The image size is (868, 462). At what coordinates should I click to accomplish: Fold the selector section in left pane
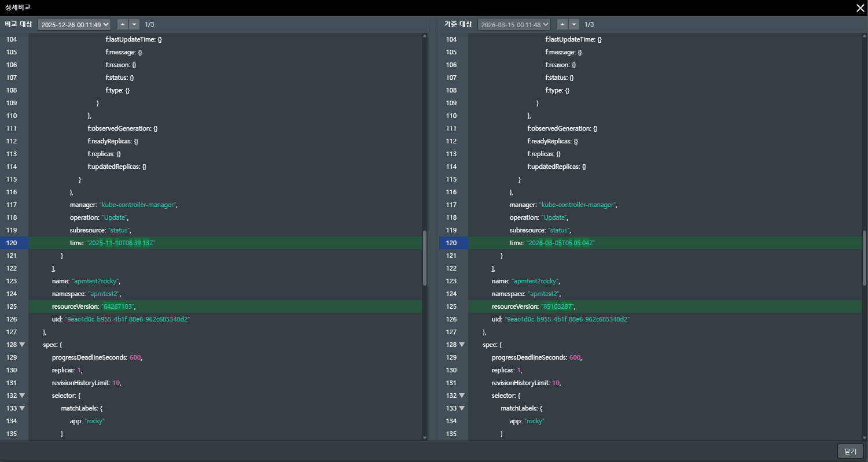22,396
